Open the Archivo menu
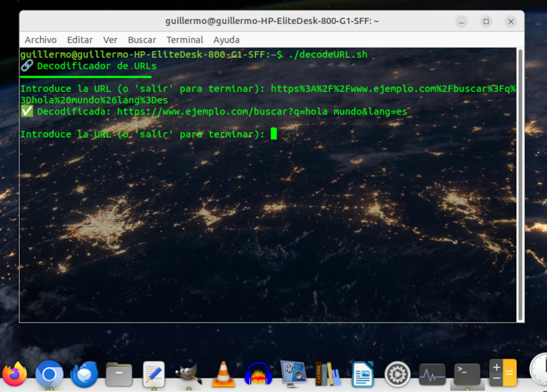This screenshot has height=392, width=547. click(41, 40)
